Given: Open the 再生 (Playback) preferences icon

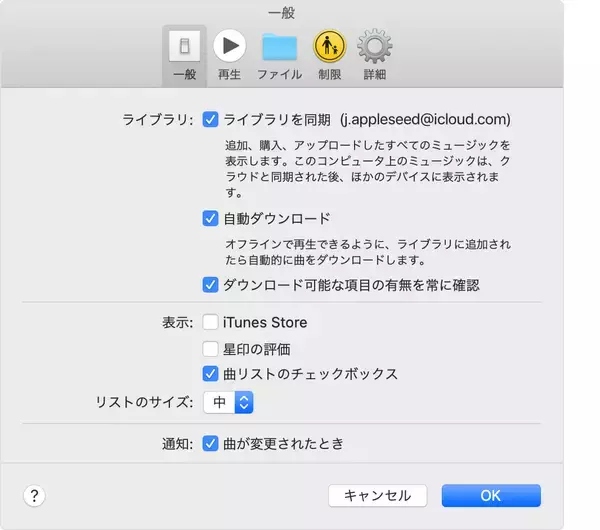Looking at the screenshot, I should click(x=229, y=56).
